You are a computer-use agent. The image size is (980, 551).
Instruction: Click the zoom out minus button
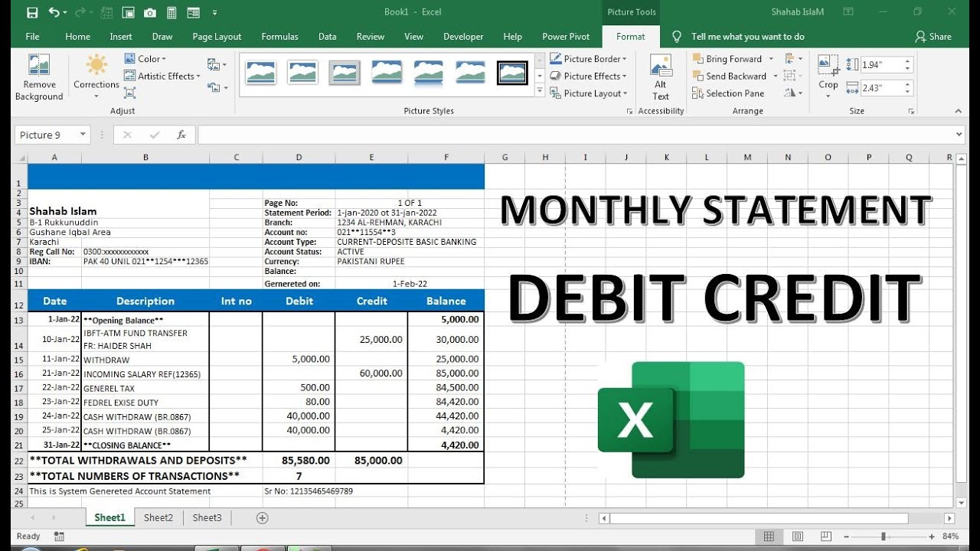coord(846,536)
